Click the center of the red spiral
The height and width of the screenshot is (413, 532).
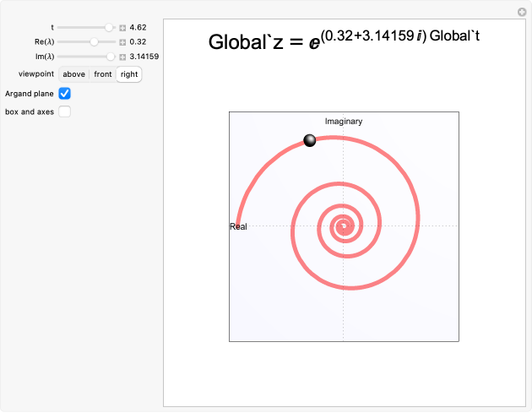tap(343, 226)
